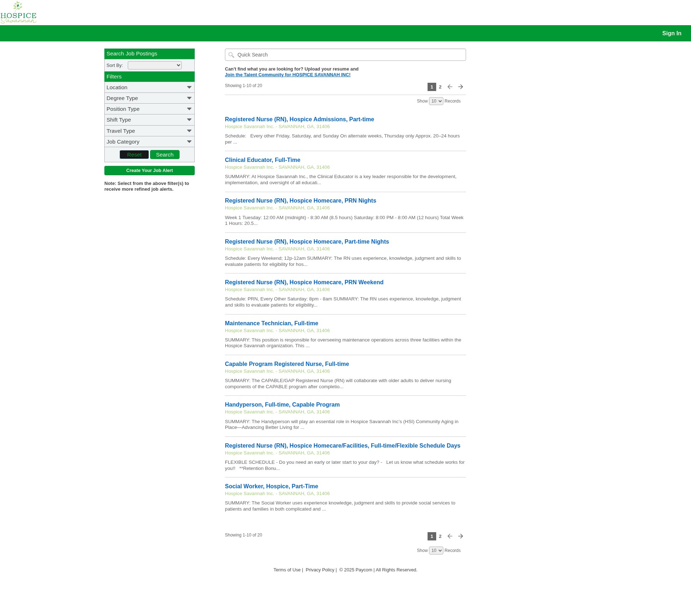
Task: Click the note about refined job alerts
Action: (x=147, y=186)
